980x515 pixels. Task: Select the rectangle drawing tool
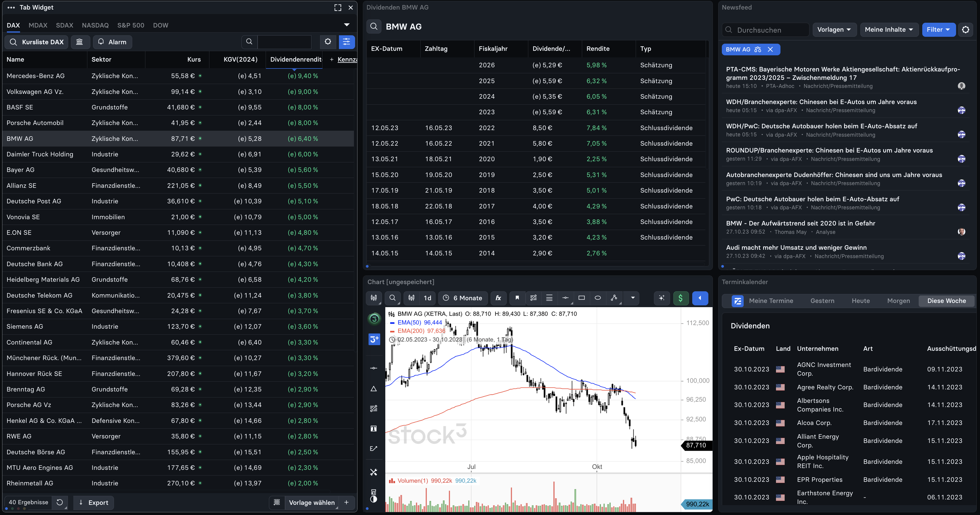(x=582, y=298)
